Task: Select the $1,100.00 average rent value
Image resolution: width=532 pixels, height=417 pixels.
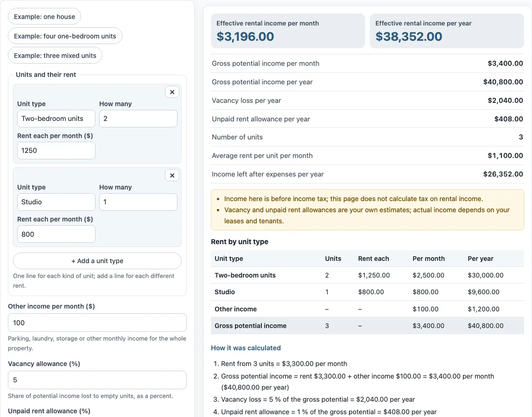Action: click(505, 155)
